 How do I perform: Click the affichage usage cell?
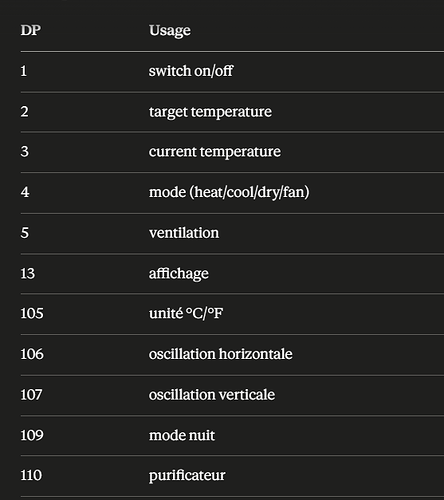point(179,273)
